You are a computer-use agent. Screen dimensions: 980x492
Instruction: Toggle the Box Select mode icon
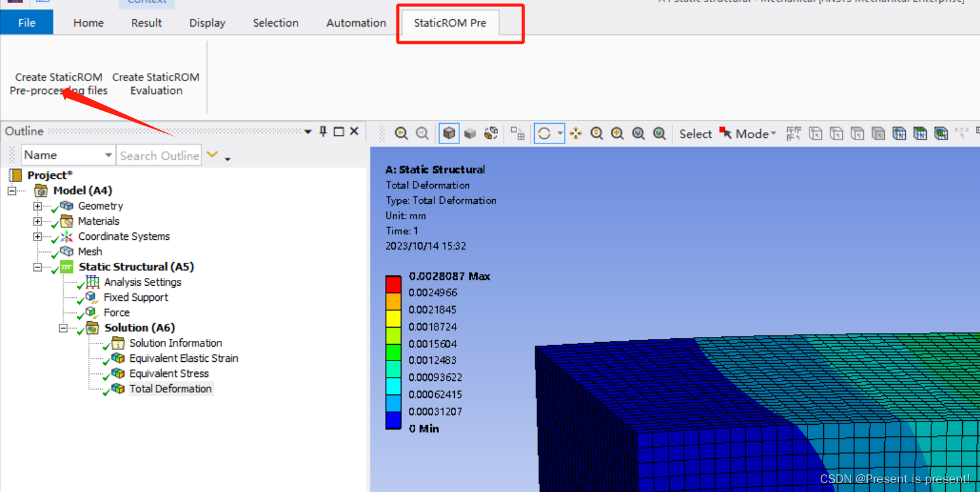coord(516,133)
